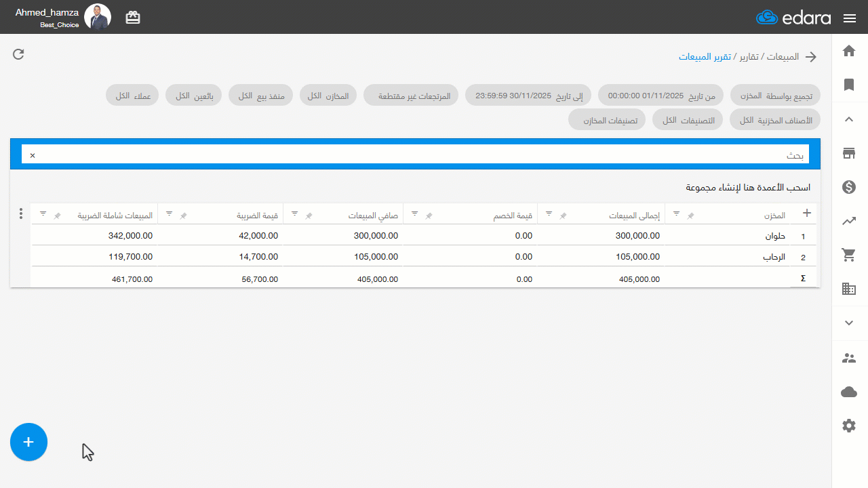Click the edara logo

click(x=793, y=18)
